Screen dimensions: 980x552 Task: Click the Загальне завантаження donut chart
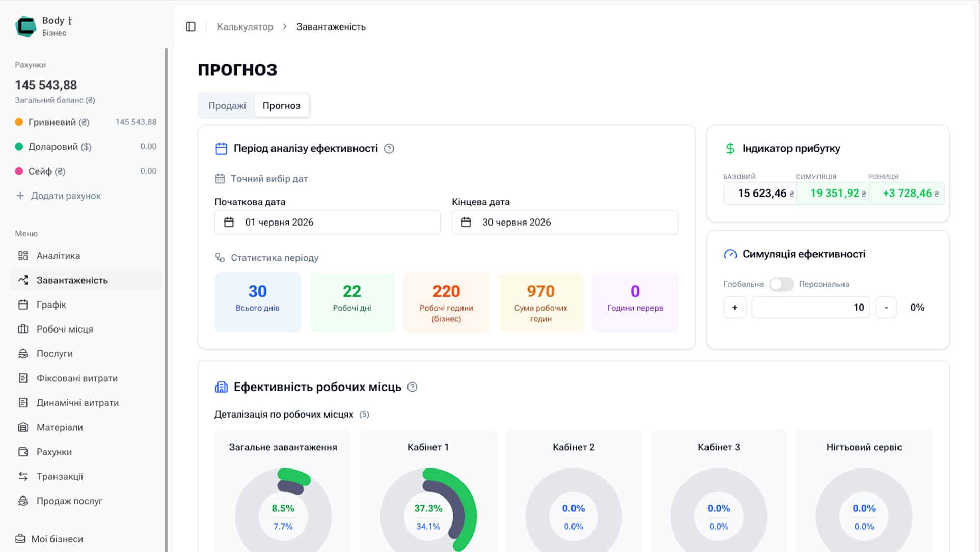(283, 510)
